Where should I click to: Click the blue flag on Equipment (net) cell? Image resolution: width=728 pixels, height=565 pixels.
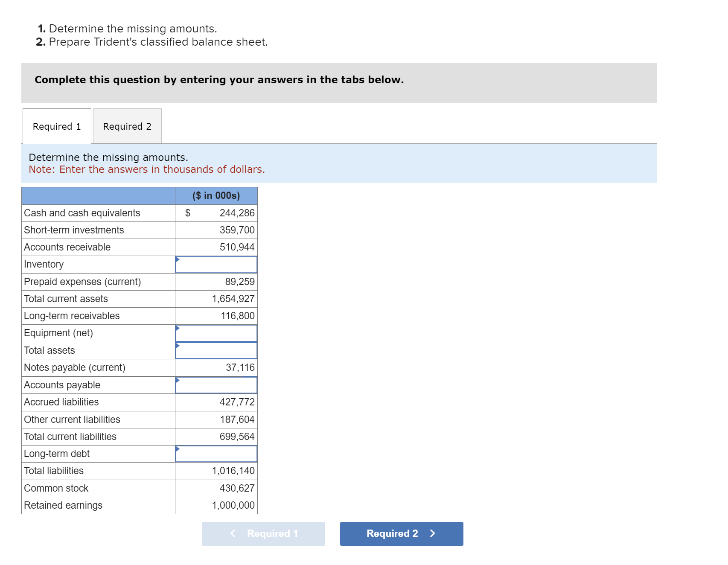[x=177, y=327]
